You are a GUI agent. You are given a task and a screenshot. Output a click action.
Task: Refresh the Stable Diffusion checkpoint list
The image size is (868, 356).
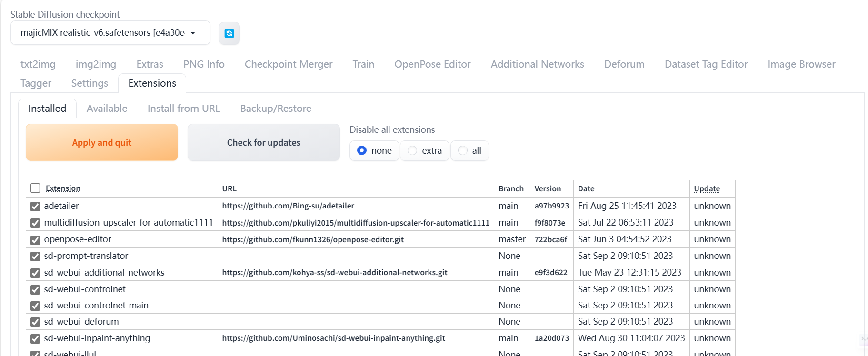pos(229,33)
